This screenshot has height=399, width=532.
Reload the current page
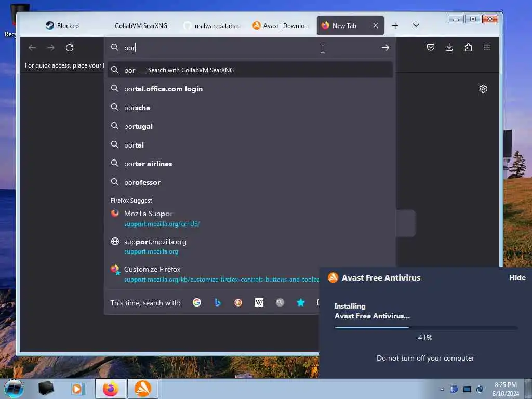click(70, 48)
